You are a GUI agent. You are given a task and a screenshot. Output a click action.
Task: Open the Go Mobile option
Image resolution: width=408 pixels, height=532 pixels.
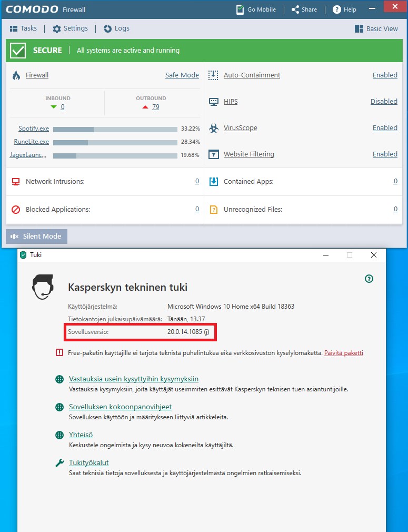point(256,9)
